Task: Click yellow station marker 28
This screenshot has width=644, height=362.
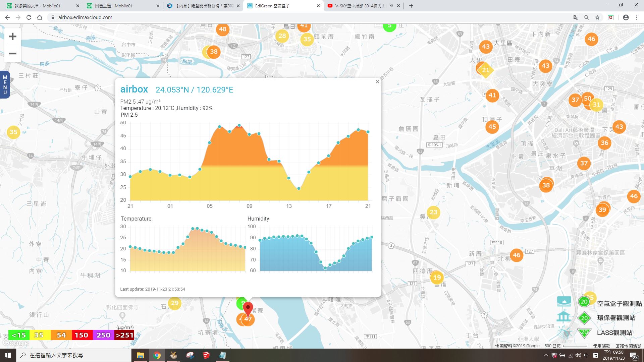Action: pos(282,36)
